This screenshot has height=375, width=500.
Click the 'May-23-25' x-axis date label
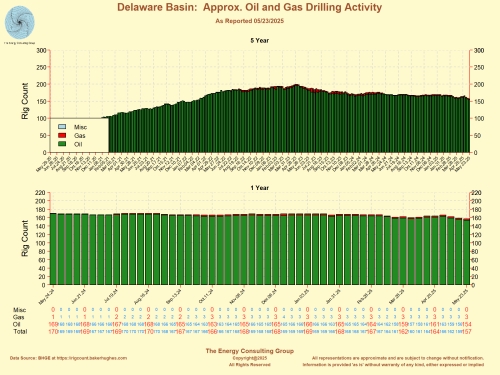(460, 297)
